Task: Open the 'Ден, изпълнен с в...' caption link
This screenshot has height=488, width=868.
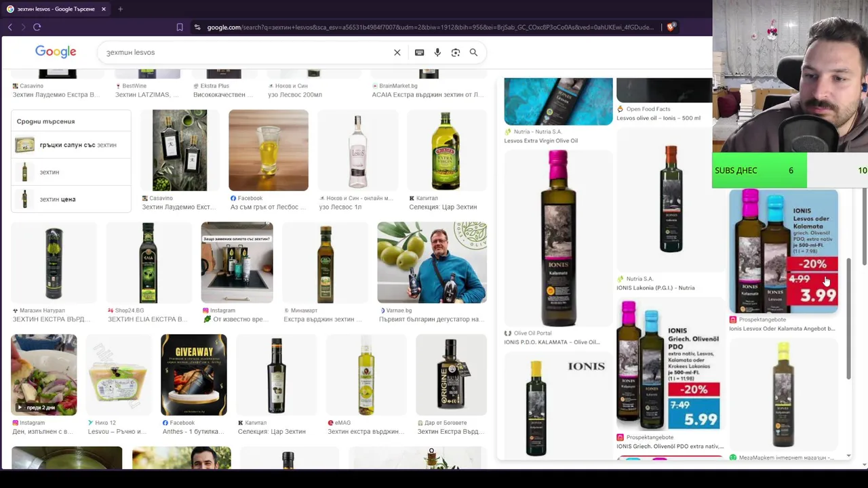Action: pyautogui.click(x=42, y=432)
